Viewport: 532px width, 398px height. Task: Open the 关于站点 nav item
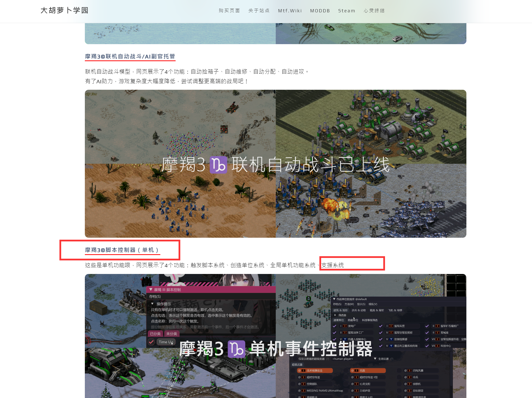(x=259, y=11)
